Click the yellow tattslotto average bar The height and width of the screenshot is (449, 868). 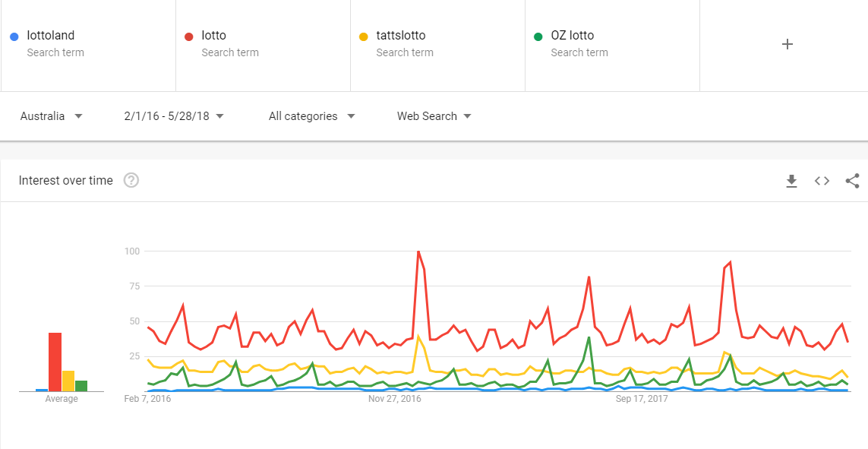pos(68,381)
